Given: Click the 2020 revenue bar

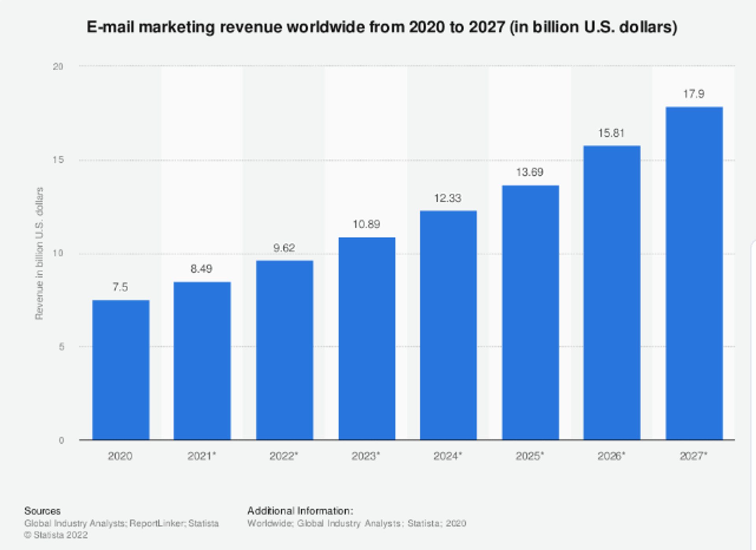Looking at the screenshot, I should 121,370.
